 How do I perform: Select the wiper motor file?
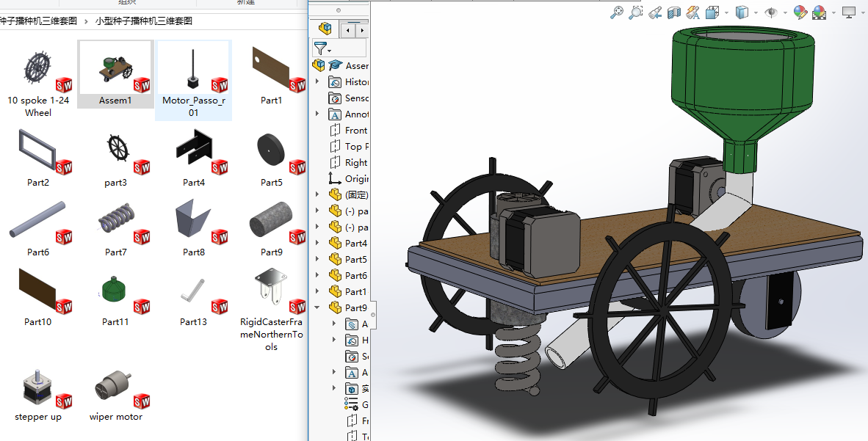[116, 395]
